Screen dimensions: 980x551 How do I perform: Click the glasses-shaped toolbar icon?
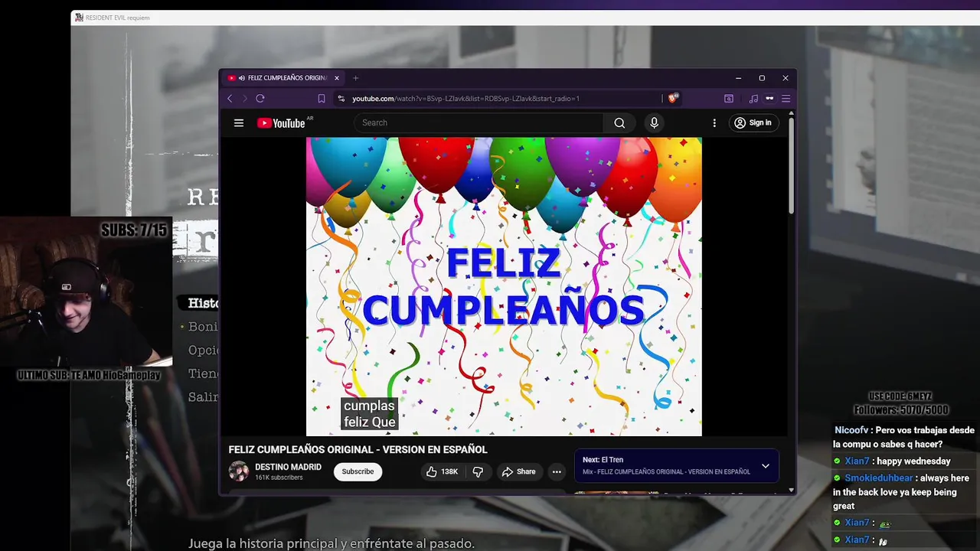[769, 99]
